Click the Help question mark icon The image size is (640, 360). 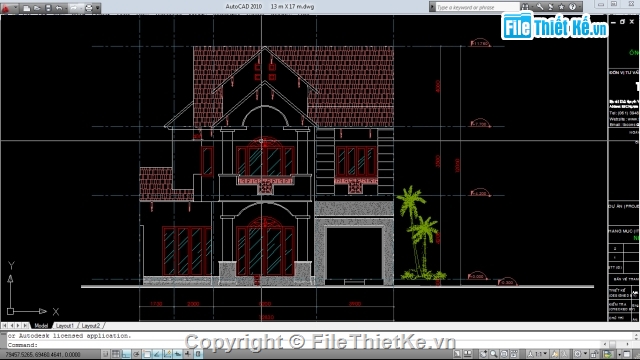pyautogui.click(x=572, y=7)
